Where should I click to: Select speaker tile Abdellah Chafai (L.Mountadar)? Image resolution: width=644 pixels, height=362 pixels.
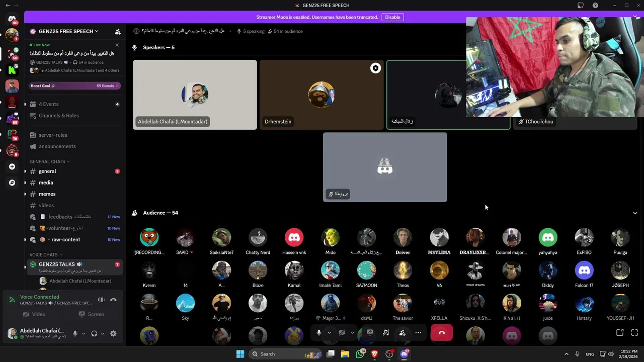[x=195, y=95]
